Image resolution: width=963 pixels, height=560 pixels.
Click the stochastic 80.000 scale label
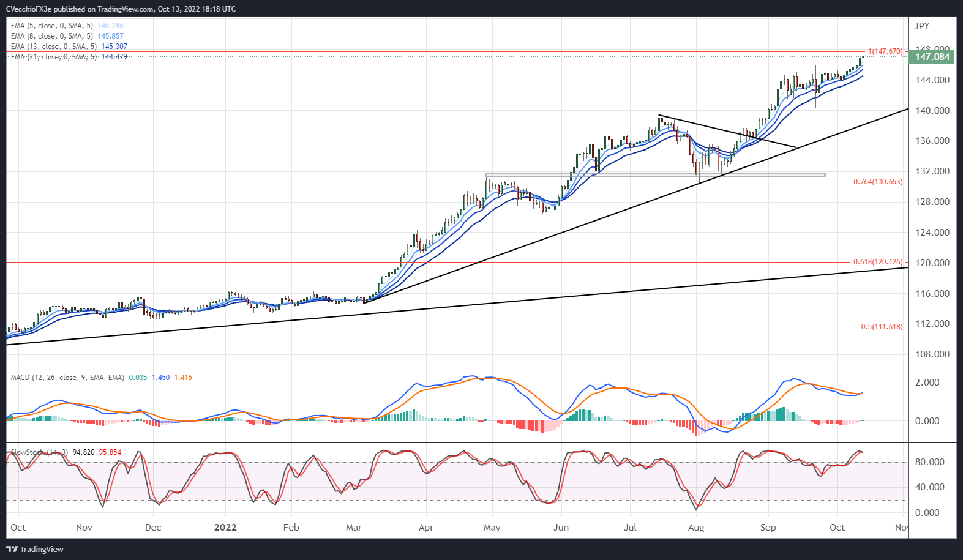(x=930, y=462)
